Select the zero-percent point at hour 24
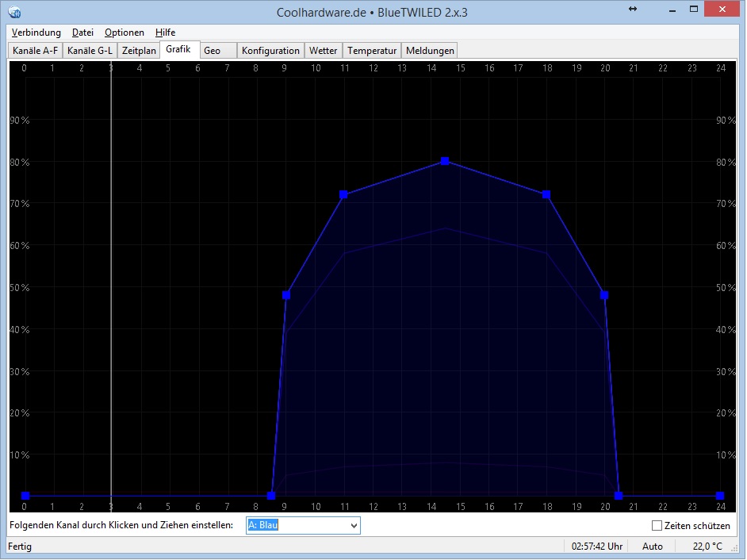747x560 pixels. pyautogui.click(x=719, y=496)
